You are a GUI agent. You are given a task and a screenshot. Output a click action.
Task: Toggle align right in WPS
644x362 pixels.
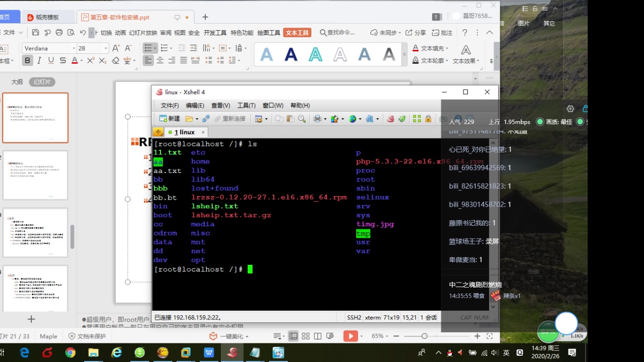(x=172, y=60)
